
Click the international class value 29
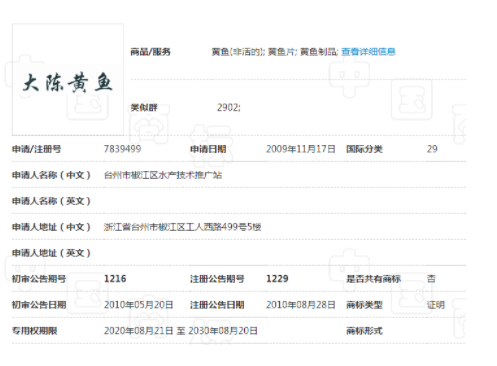[432, 149]
